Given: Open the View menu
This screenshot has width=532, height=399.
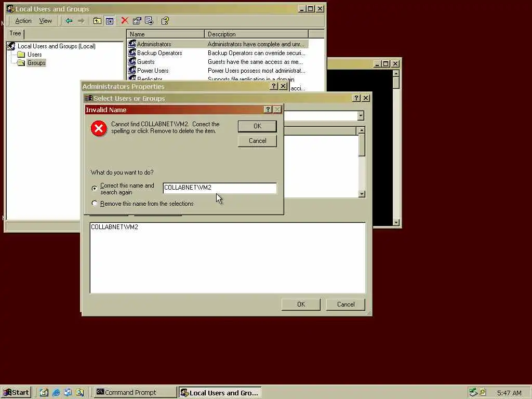Looking at the screenshot, I should click(x=45, y=21).
